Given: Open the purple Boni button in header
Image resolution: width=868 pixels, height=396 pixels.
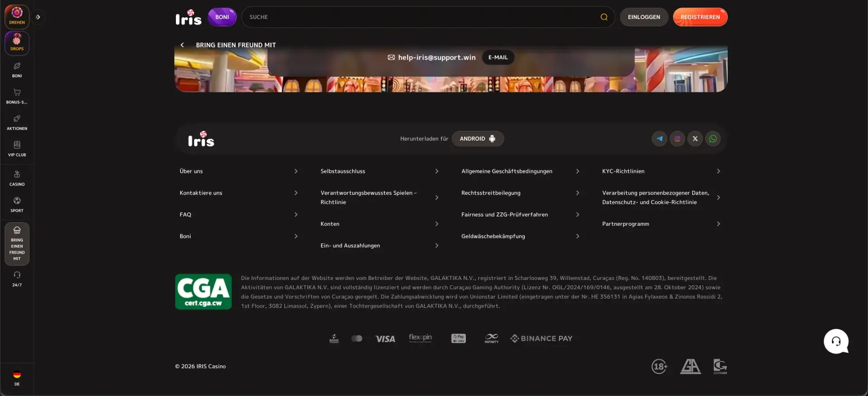Looking at the screenshot, I should click(222, 17).
